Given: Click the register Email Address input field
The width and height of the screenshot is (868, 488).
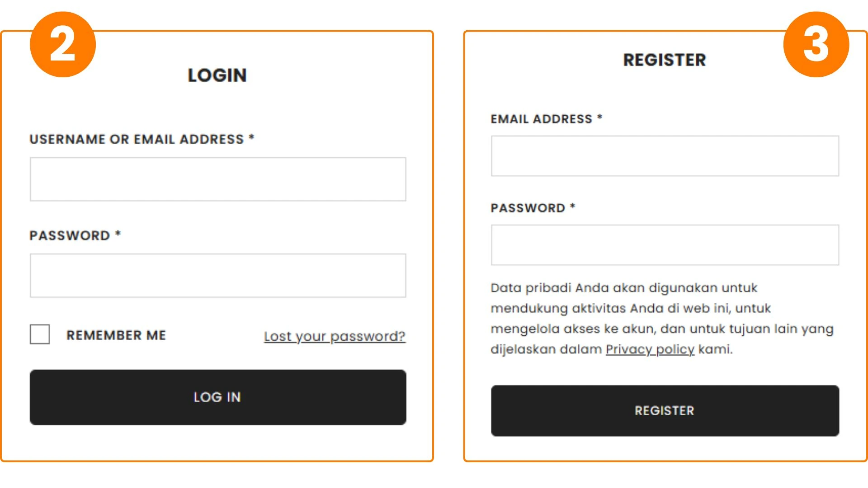Looking at the screenshot, I should [665, 155].
